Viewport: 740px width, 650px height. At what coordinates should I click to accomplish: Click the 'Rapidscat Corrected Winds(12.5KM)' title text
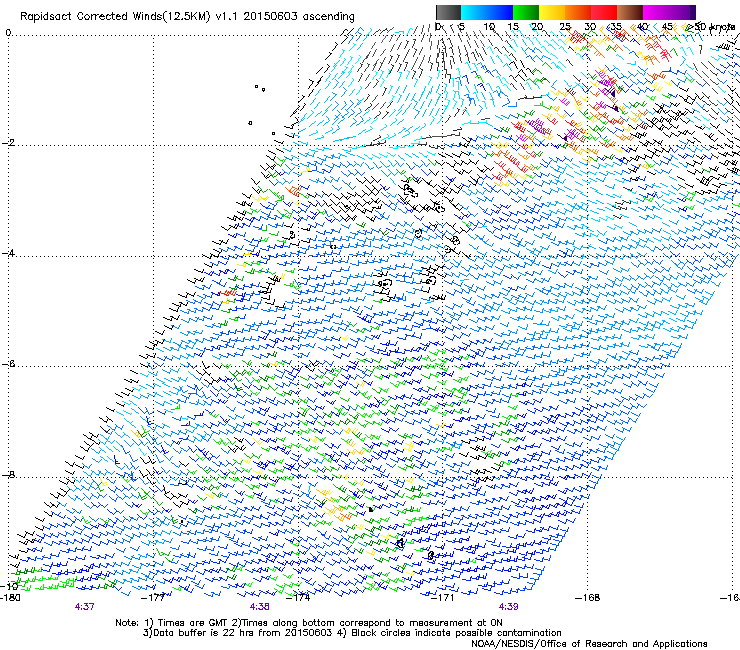pos(115,17)
